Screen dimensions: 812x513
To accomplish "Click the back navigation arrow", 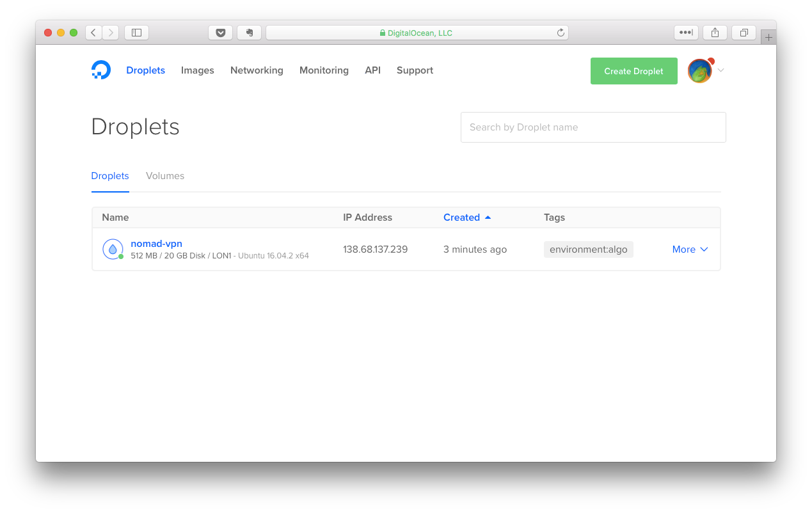I will pyautogui.click(x=93, y=32).
